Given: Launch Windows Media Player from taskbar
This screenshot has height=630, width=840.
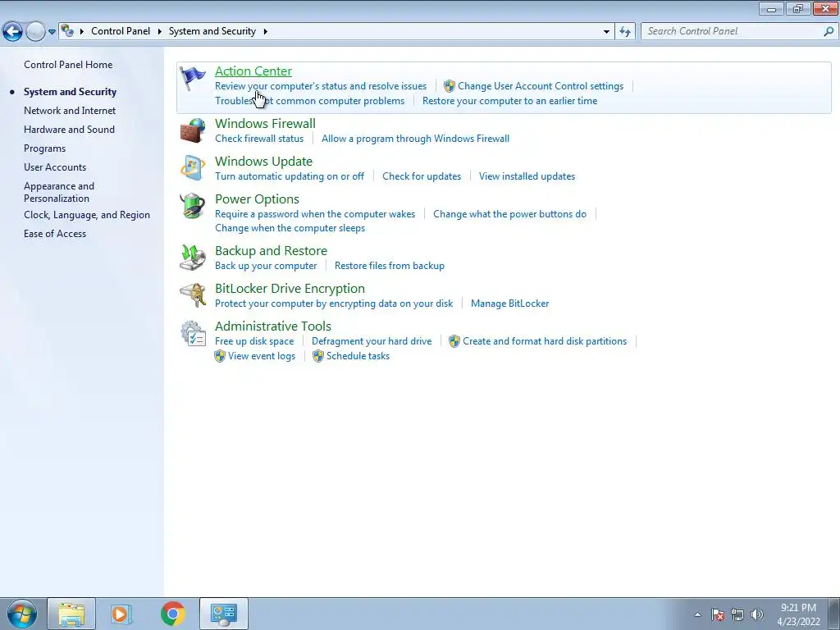Looking at the screenshot, I should tap(121, 614).
